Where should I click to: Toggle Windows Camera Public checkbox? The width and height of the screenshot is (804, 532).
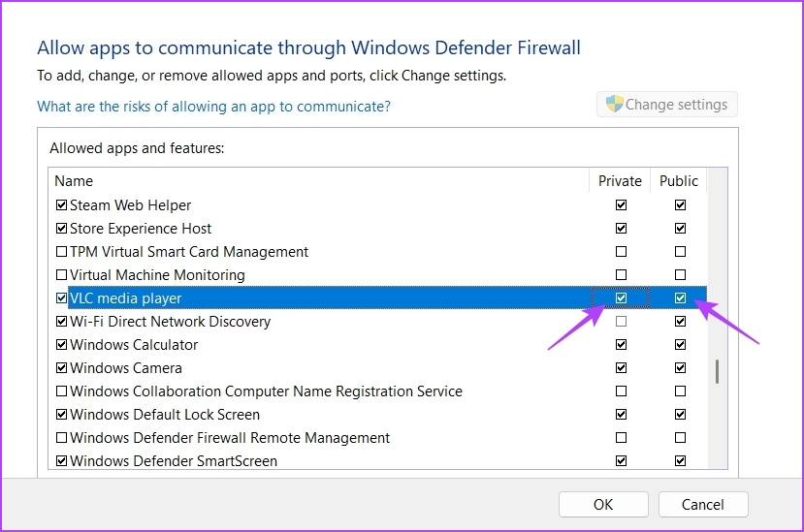click(x=680, y=368)
